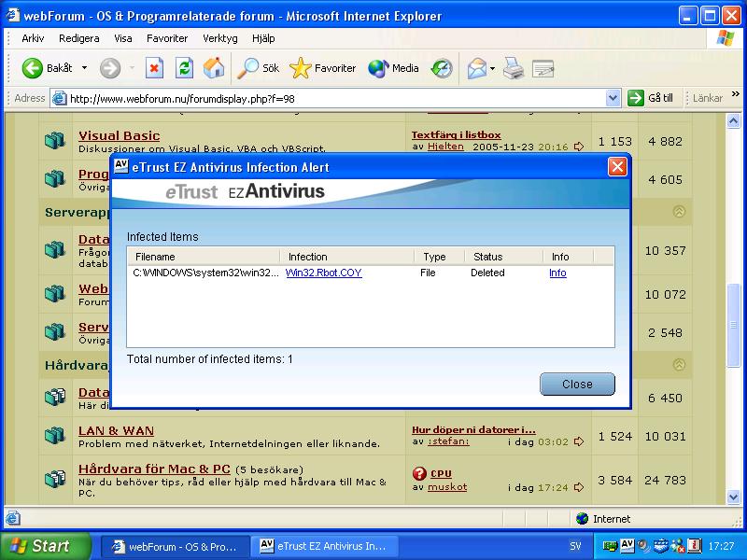Open the Info link for infected file

click(557, 273)
